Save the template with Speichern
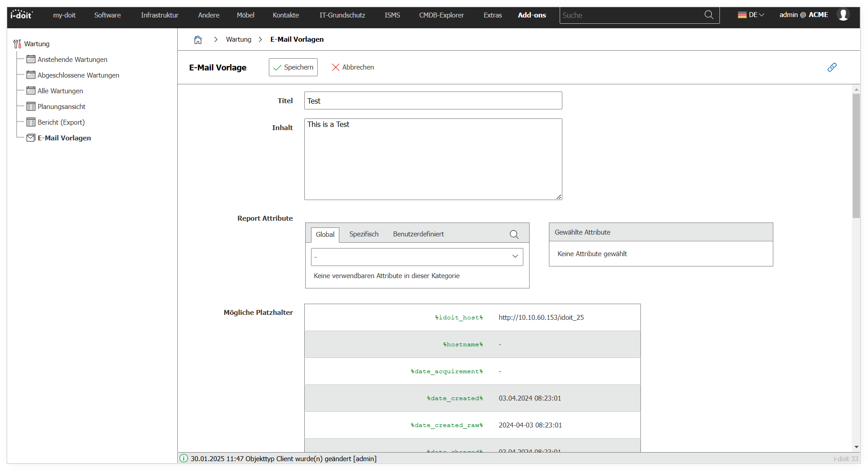Viewport: 868px width, 471px height. pos(293,67)
